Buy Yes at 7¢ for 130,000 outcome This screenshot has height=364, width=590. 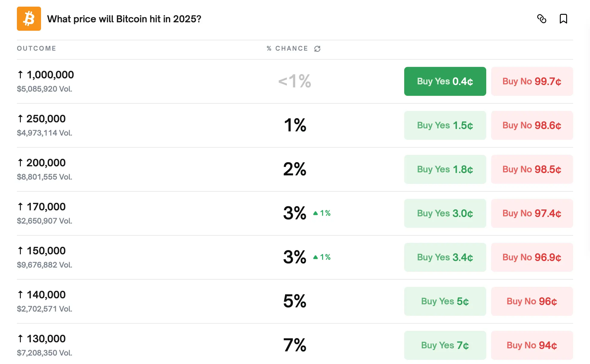pos(445,345)
